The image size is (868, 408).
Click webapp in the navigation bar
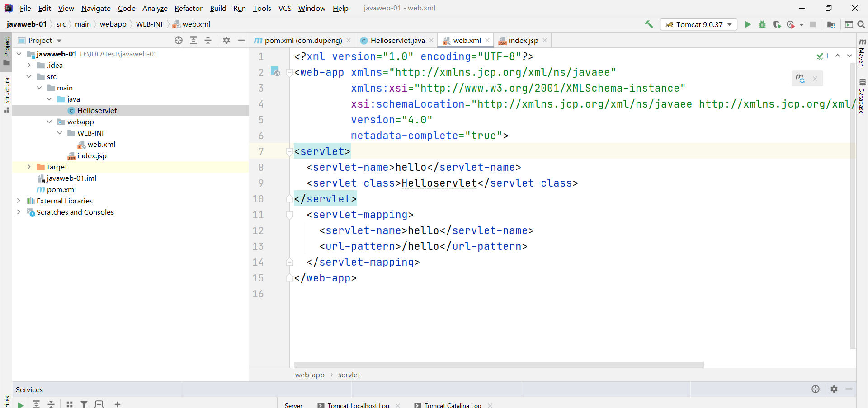[x=113, y=24]
